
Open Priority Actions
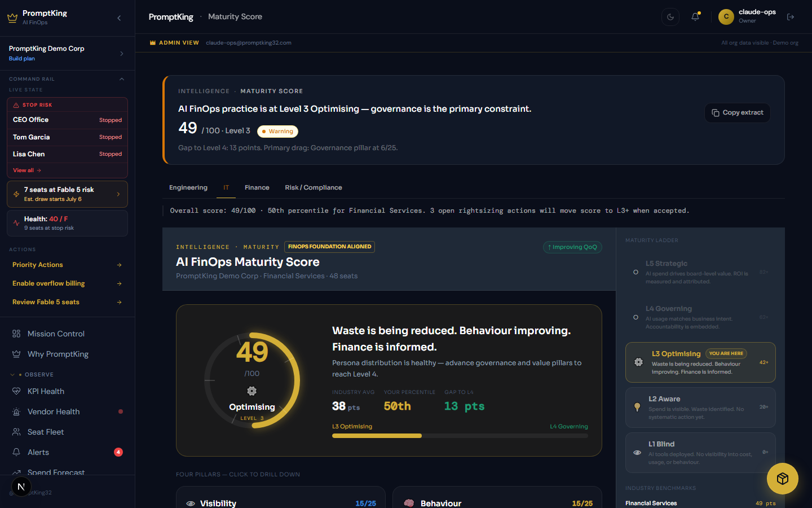(x=67, y=265)
